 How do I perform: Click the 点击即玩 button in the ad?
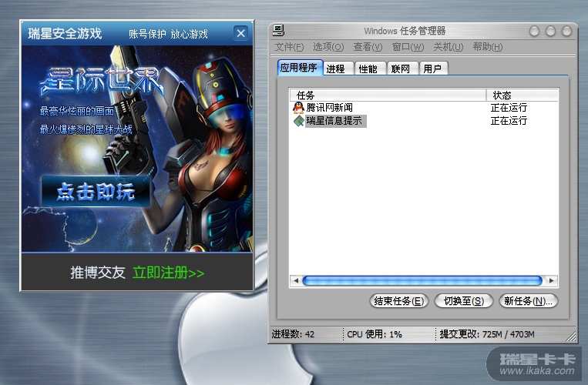pyautogui.click(x=96, y=192)
